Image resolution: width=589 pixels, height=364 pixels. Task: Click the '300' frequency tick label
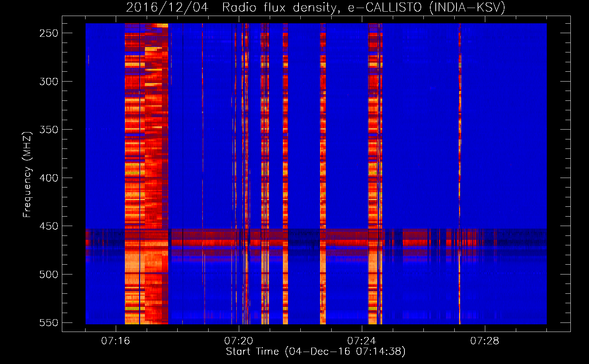(49, 82)
